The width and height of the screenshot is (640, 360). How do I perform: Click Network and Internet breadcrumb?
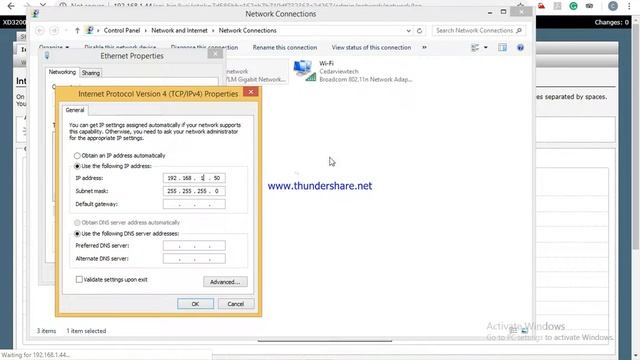(x=179, y=31)
